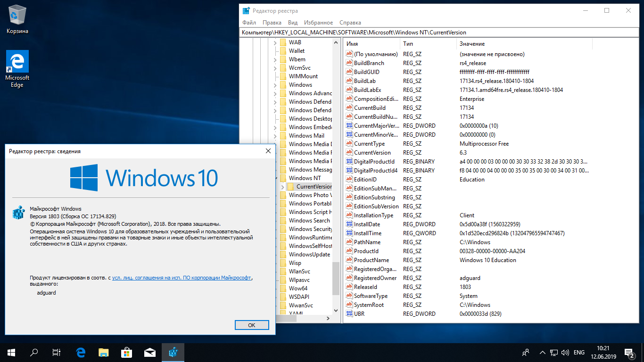Select the Wow64 tree key
644x362 pixels.
[298, 288]
